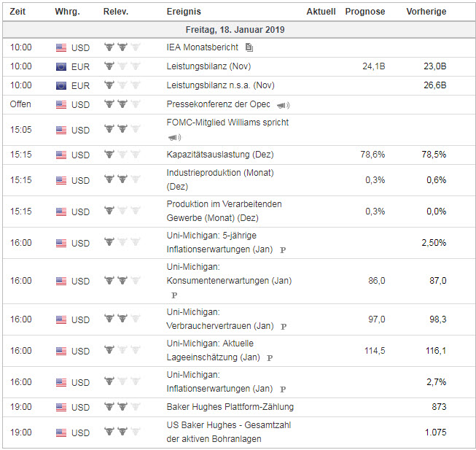Click the Zeit column header
Viewport: 476px width, 450px height.
[x=19, y=12]
